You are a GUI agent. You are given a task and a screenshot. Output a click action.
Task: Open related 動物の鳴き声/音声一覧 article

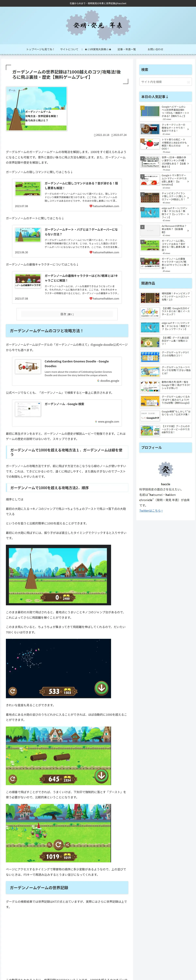click(x=166, y=386)
